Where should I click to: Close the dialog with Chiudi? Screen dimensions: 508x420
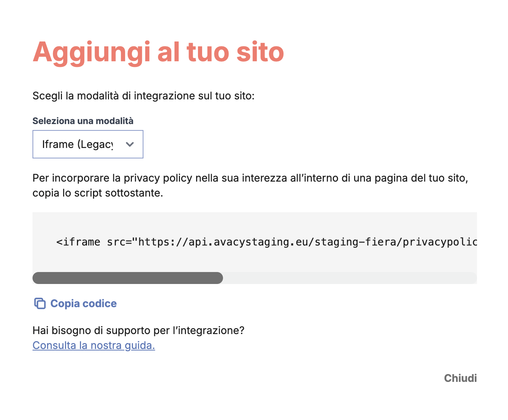pos(460,378)
